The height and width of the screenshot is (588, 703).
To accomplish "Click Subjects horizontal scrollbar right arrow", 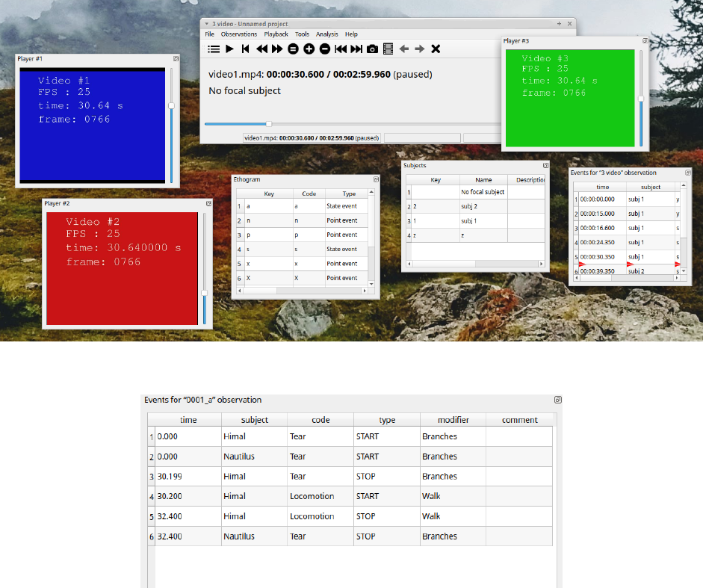I will [x=541, y=264].
